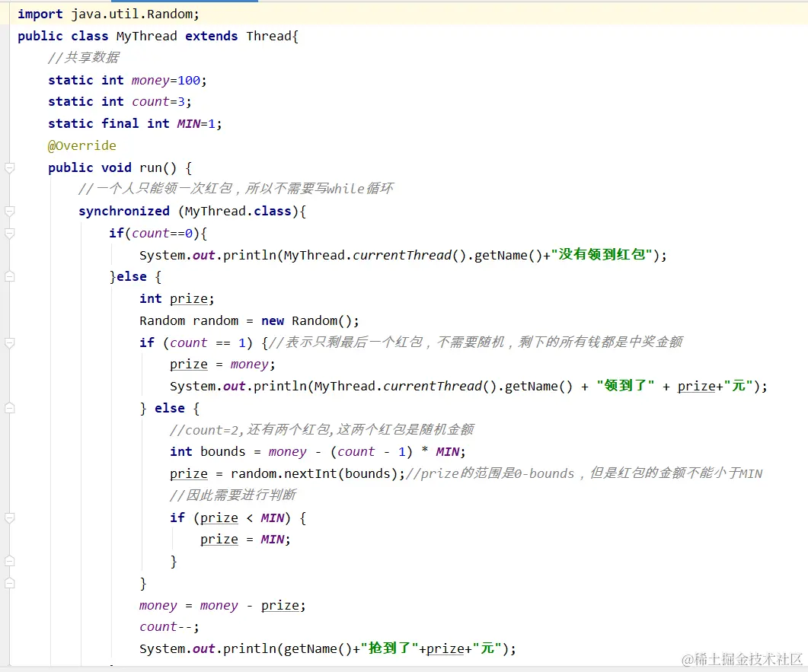This screenshot has width=808, height=672.
Task: Click the comment //count=2,还有两个红包
Action: tap(322, 430)
